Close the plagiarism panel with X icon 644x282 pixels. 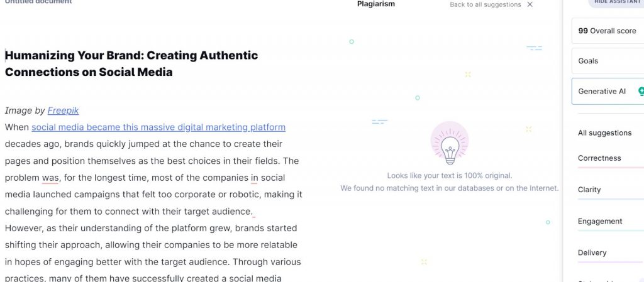pos(530,4)
